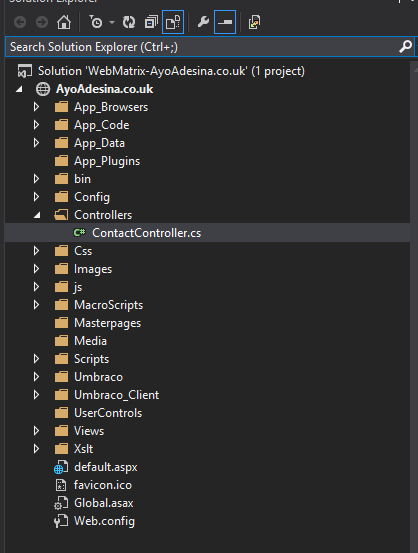Click the Collapse All icon
Image resolution: width=418 pixels, height=553 pixels.
tap(151, 23)
